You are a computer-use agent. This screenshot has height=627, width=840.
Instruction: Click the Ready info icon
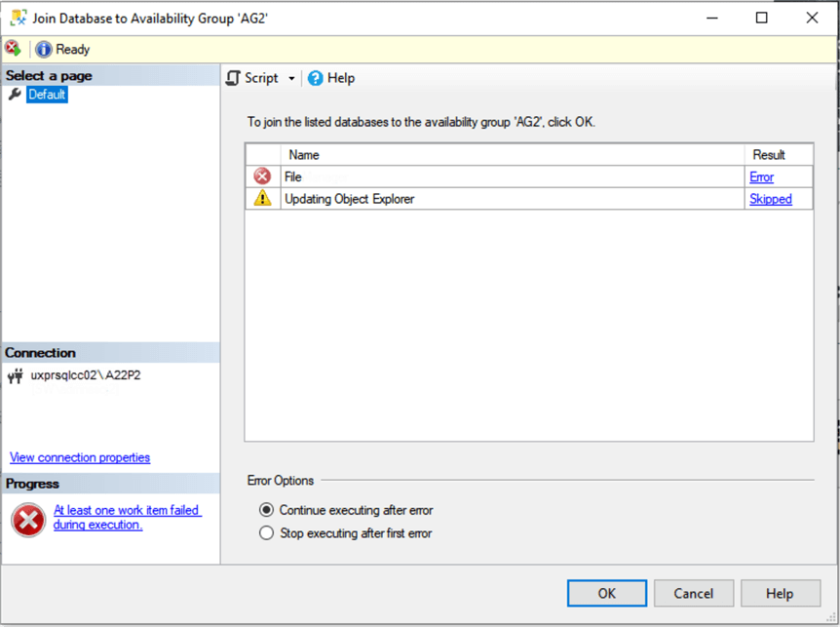(x=44, y=50)
